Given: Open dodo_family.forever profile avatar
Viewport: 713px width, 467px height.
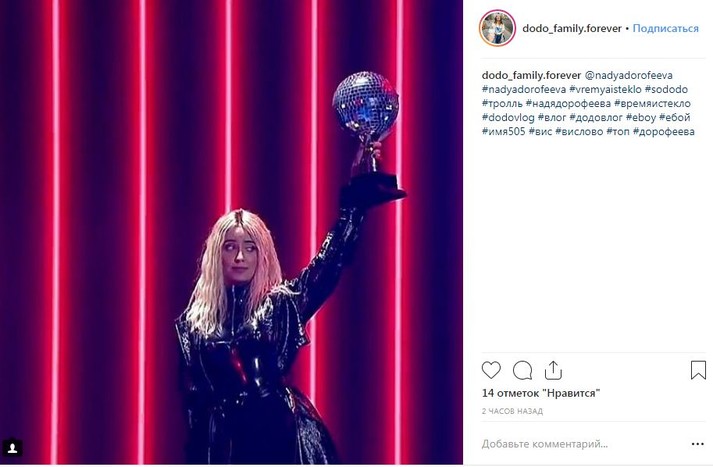Looking at the screenshot, I should pyautogui.click(x=497, y=28).
